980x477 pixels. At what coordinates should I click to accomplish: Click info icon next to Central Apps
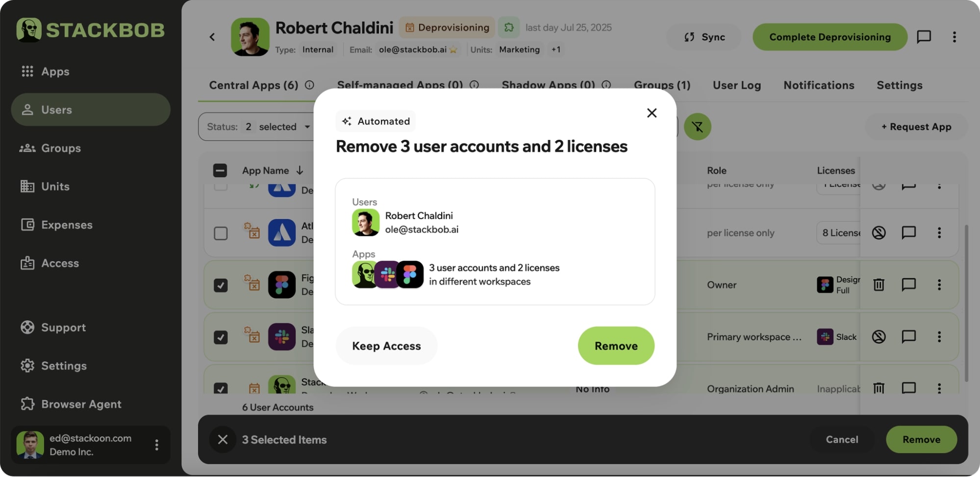pos(309,85)
